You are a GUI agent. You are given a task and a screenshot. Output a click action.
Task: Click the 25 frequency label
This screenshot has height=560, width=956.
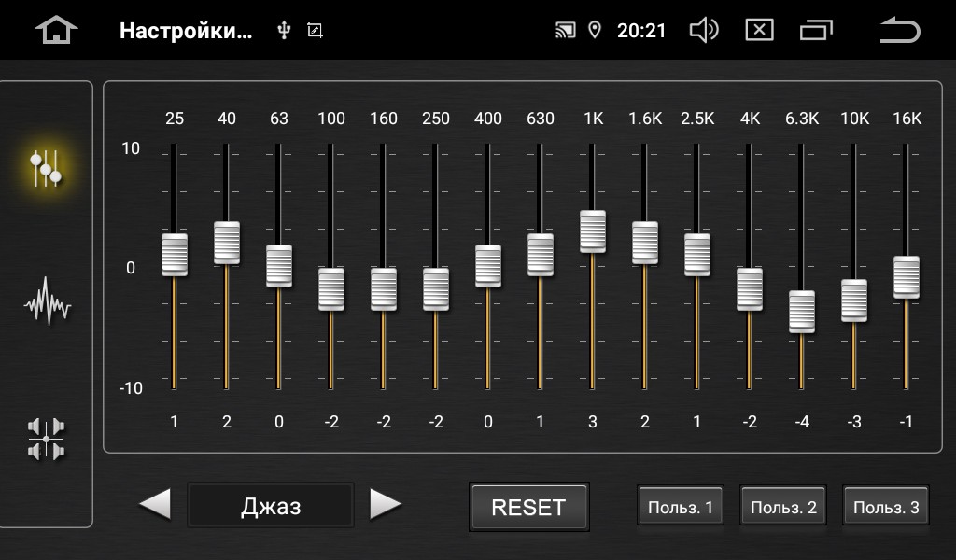[175, 119]
